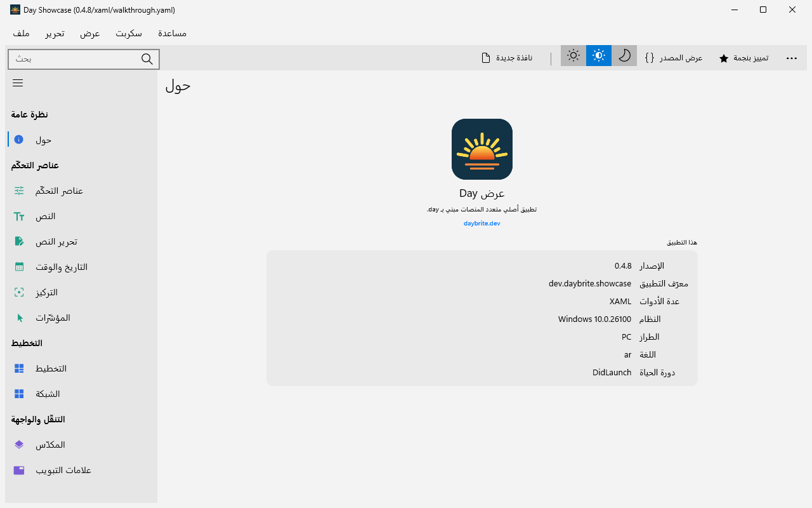Click the blue tiles icon for التخطيط
The height and width of the screenshot is (508, 812).
pyautogui.click(x=19, y=368)
